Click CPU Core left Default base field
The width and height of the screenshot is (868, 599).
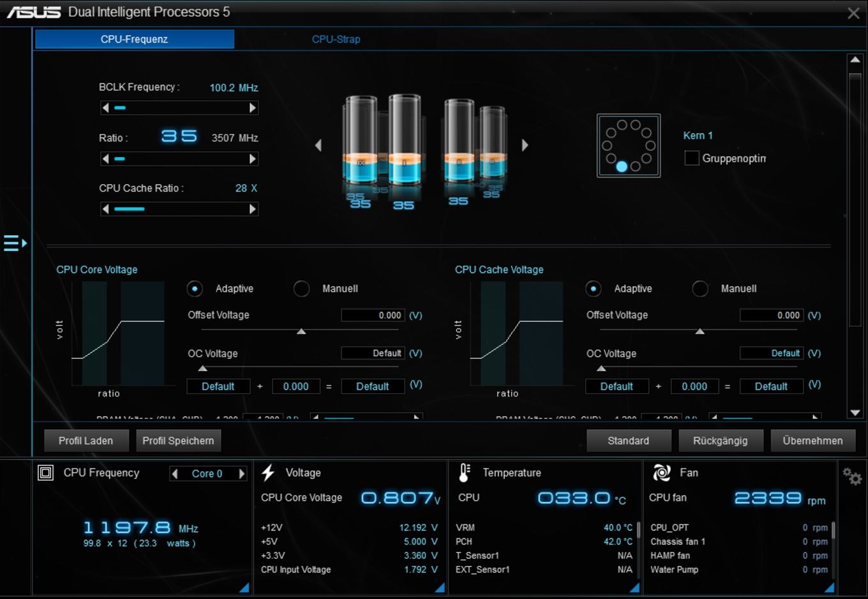(218, 386)
